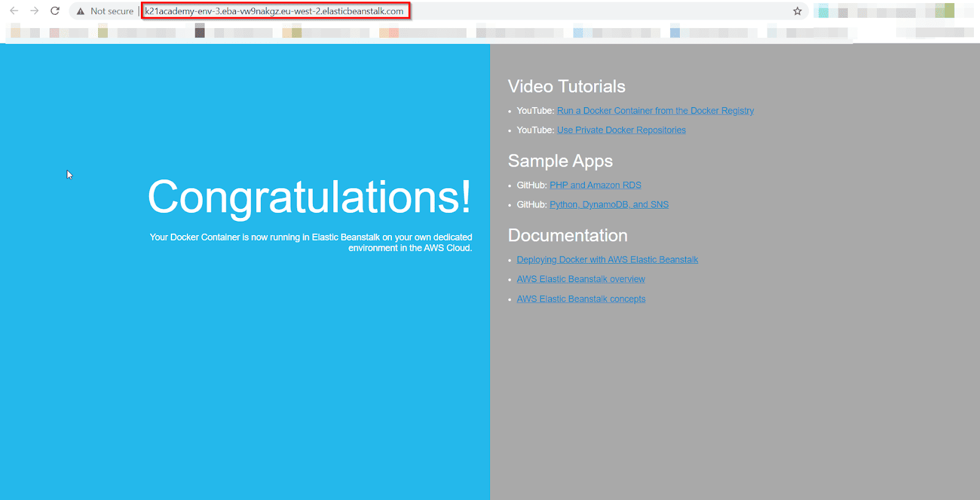Open the AWS Elastic Beanstalk overview link
This screenshot has width=980, height=500.
[581, 279]
